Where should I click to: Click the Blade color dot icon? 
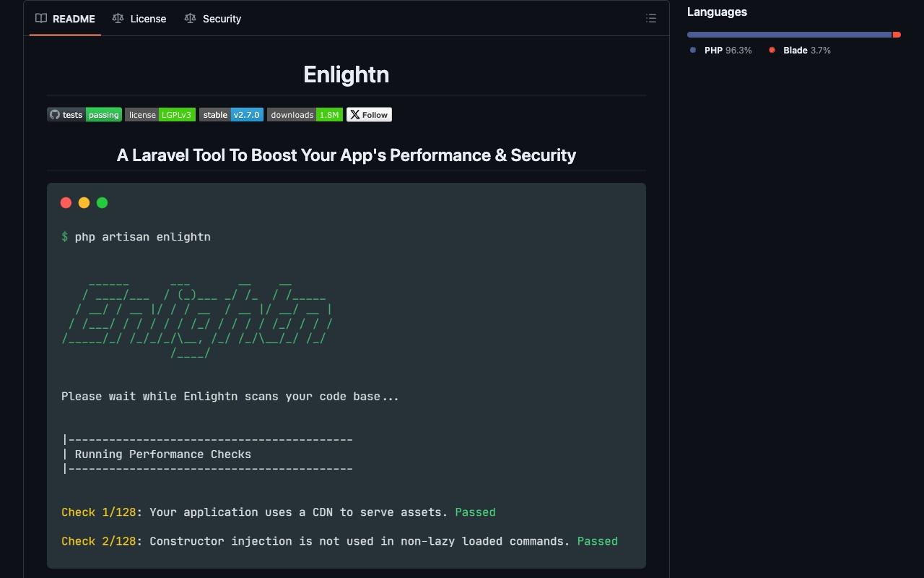click(772, 51)
